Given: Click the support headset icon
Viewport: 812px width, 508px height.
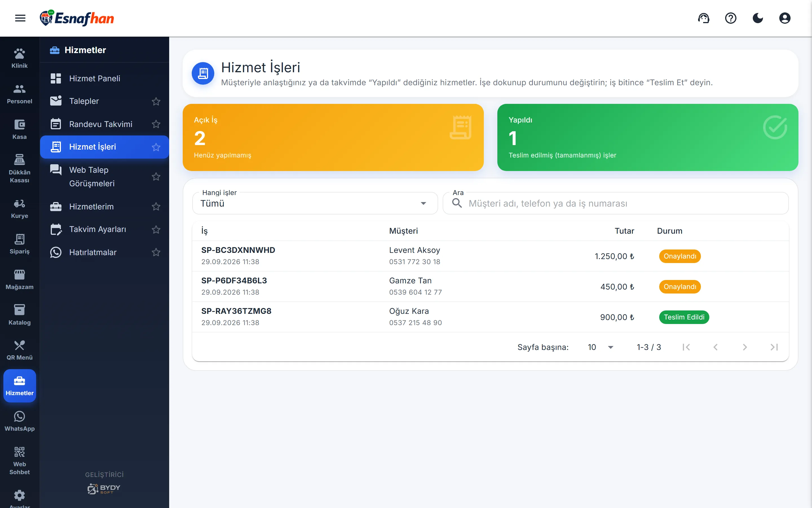Looking at the screenshot, I should tap(704, 18).
